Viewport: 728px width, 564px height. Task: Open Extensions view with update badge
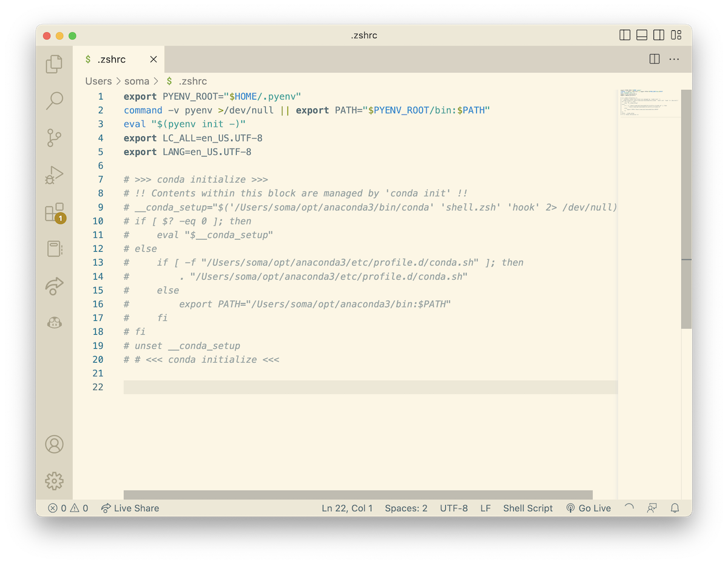(x=55, y=213)
